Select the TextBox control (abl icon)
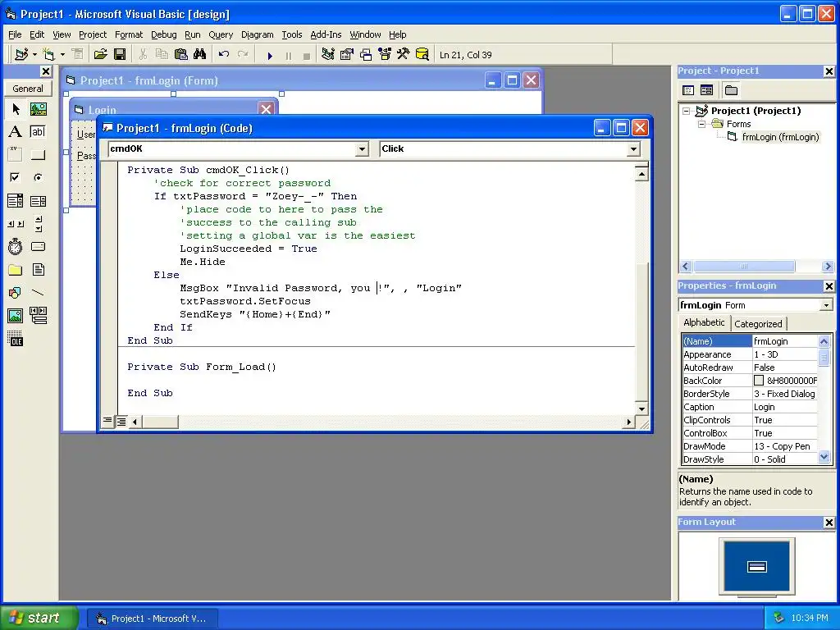Screen dimensions: 840x630 [38, 132]
